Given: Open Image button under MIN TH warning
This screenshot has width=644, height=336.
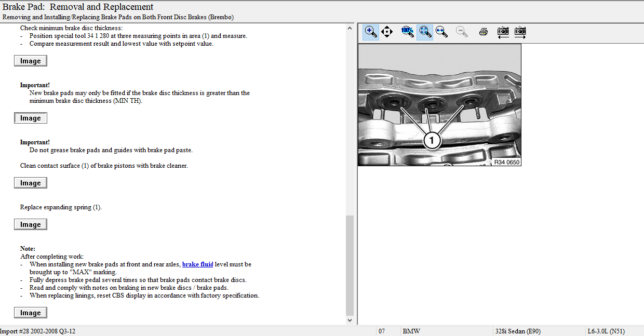Looking at the screenshot, I should 31,118.
